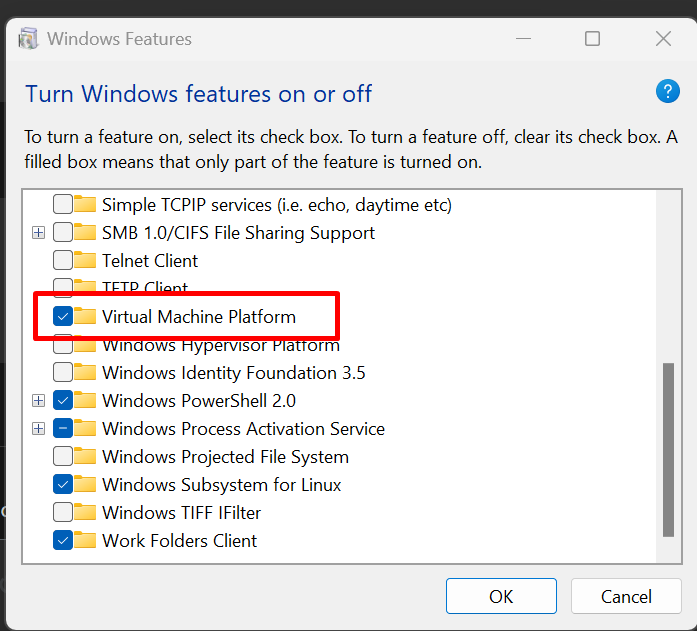Uncheck Virtual Machine Platform
The width and height of the screenshot is (697, 631).
[63, 316]
